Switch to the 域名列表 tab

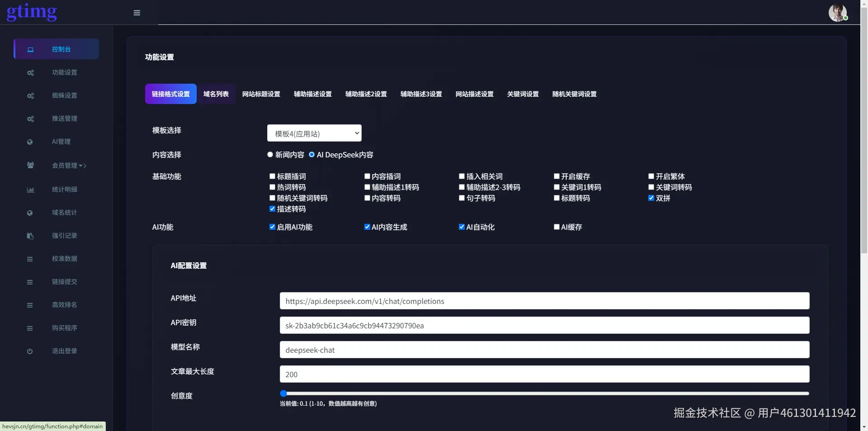tap(216, 94)
